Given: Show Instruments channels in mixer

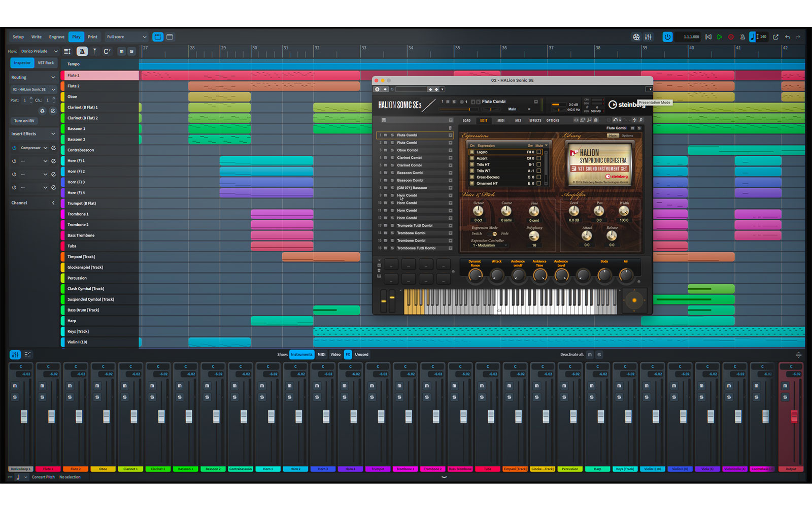Looking at the screenshot, I should pos(301,355).
